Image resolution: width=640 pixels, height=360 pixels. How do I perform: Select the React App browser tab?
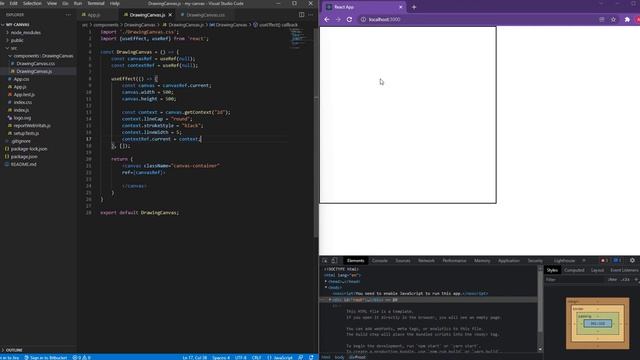(x=364, y=7)
